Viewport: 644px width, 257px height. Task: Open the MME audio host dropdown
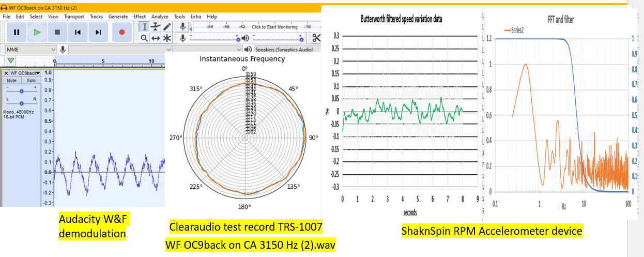click(30, 49)
